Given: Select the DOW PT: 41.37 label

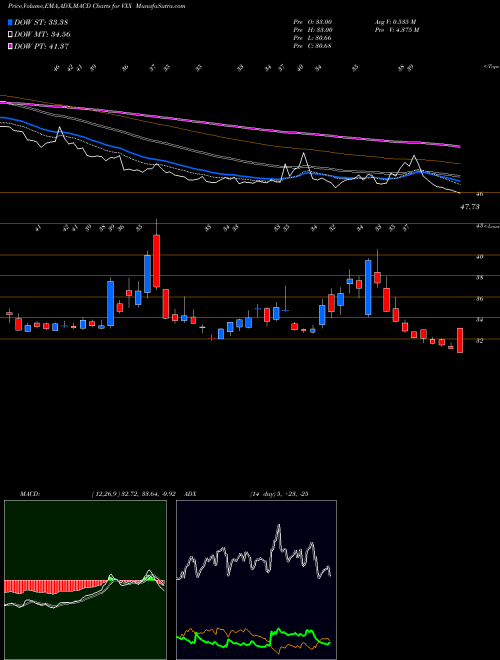Looking at the screenshot, I should coord(41,46).
